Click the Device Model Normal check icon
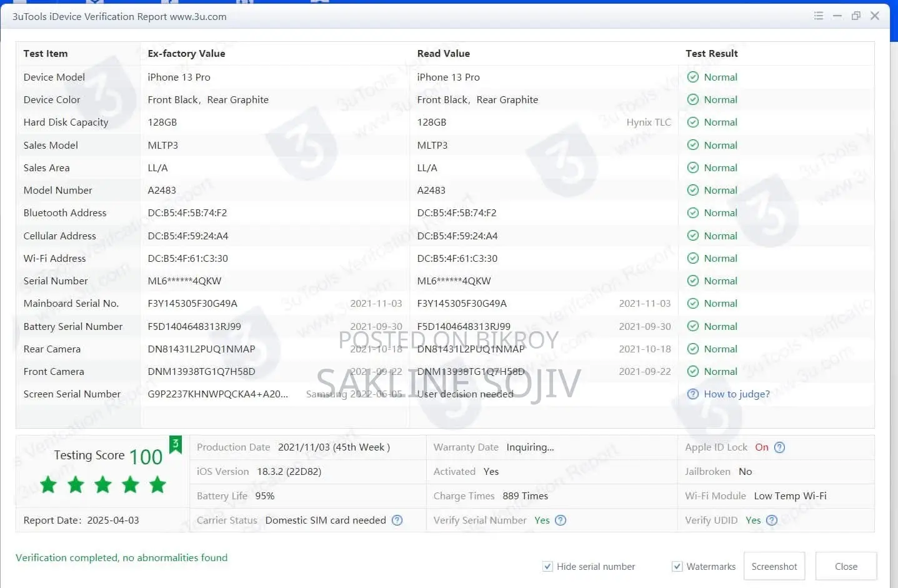This screenshot has height=588, width=898. click(x=692, y=77)
